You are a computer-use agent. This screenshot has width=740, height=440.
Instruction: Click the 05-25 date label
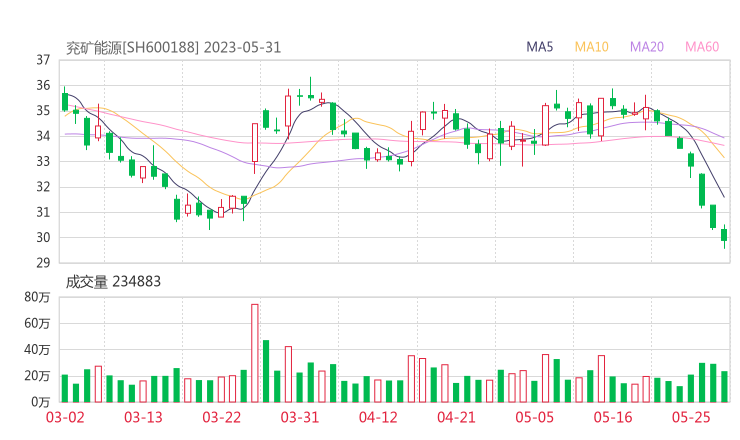click(x=691, y=417)
